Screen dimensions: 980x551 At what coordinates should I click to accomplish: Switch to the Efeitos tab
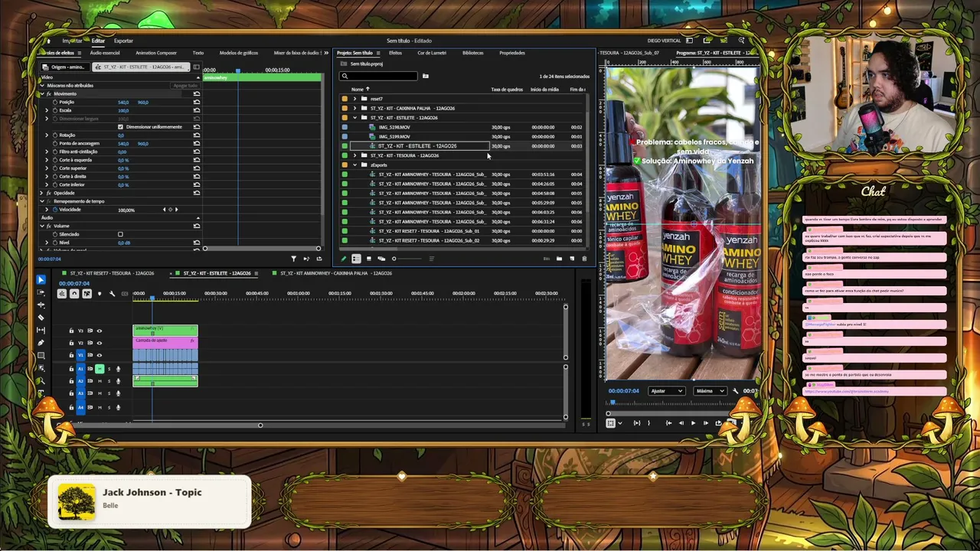click(x=395, y=53)
